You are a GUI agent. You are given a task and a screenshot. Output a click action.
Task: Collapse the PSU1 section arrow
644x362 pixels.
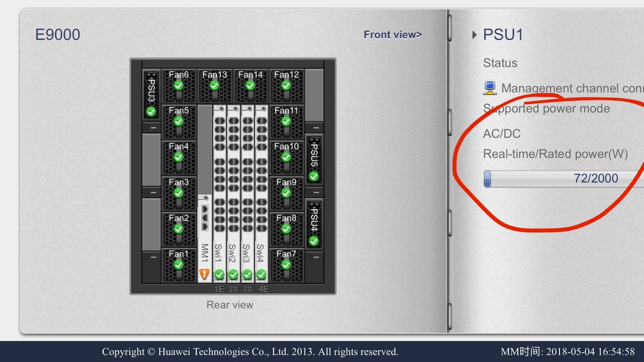474,35
